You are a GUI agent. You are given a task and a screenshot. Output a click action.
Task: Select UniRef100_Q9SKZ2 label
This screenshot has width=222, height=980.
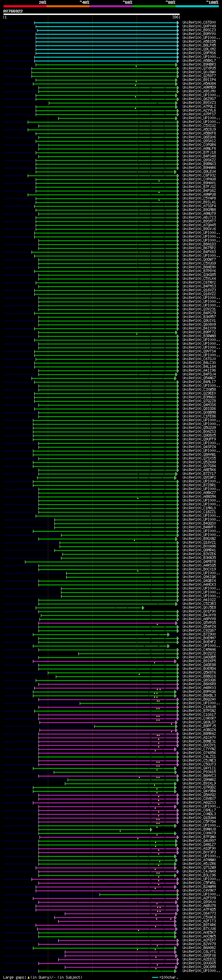click(199, 160)
